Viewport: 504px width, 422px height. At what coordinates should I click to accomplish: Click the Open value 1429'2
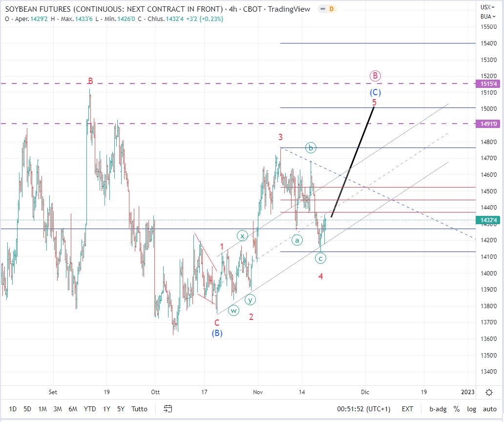pos(39,19)
